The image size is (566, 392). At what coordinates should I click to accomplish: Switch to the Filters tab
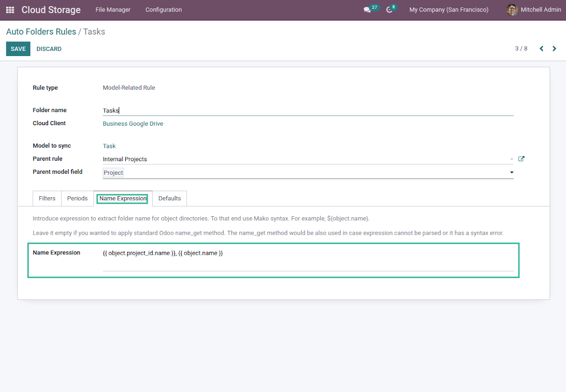click(47, 198)
